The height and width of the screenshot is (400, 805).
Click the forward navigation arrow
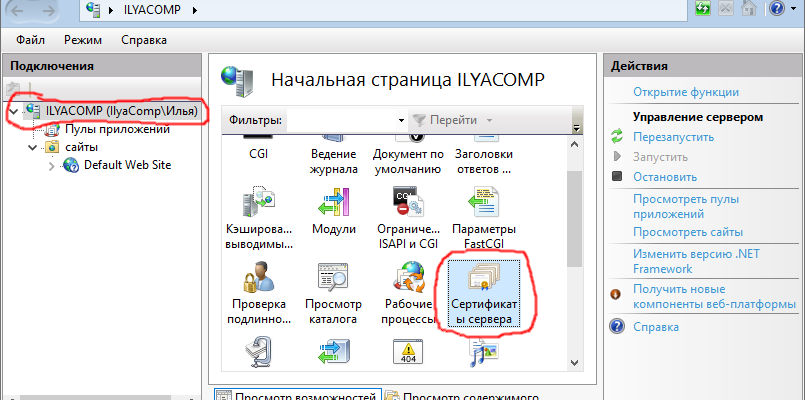[x=49, y=11]
